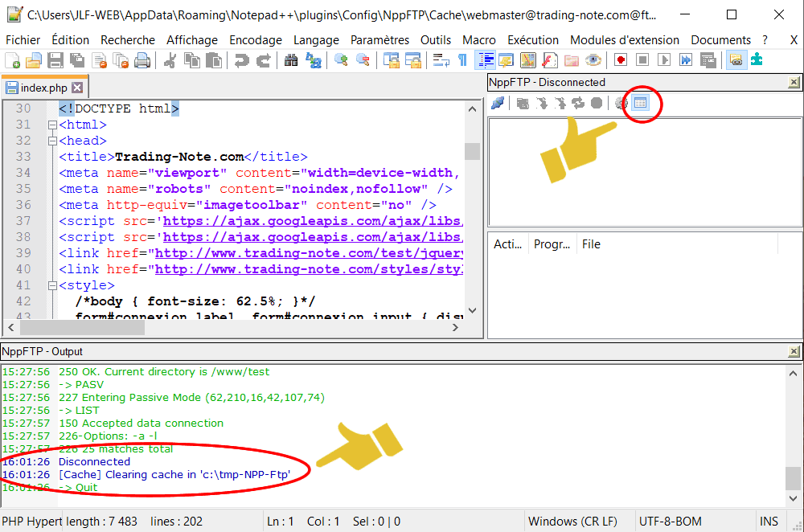Toggle monitoring with the eye icon
The width and height of the screenshot is (804, 532).
tap(593, 60)
